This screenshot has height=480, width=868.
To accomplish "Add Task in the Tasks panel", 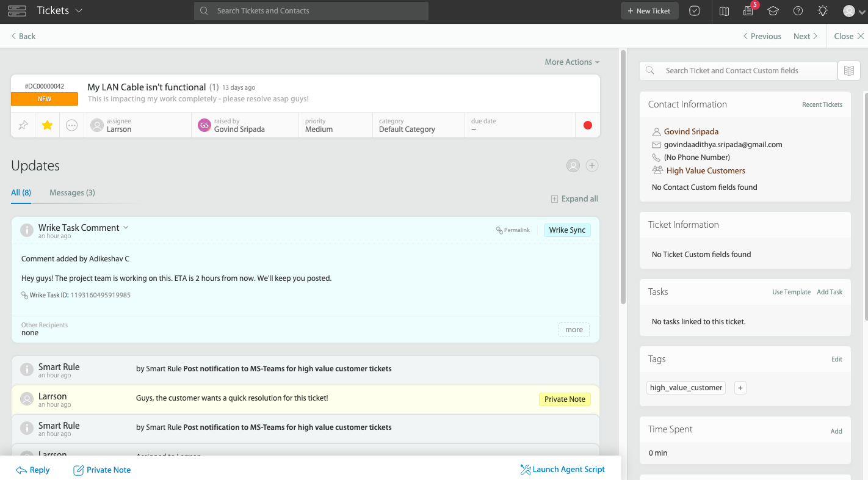I will 830,292.
